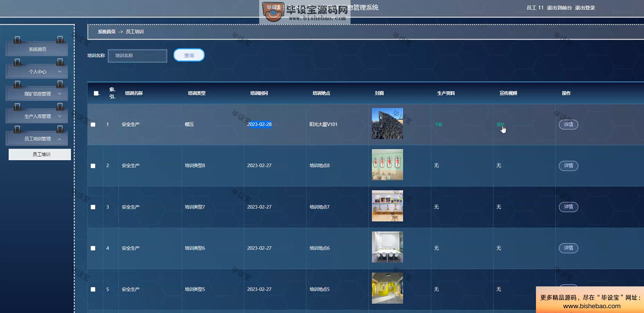Viewport: 644px width, 313px height.
Task: Click 培训类型6 cell
Action: [x=195, y=248]
